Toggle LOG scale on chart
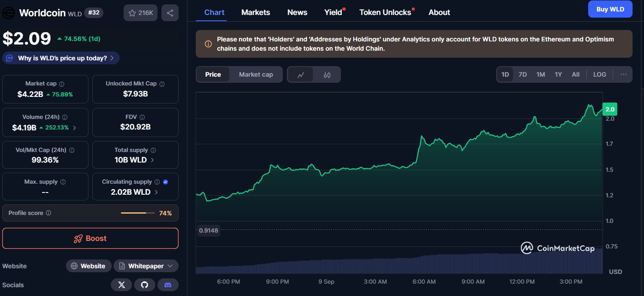Screen dimensions: 644x296 click(x=600, y=74)
